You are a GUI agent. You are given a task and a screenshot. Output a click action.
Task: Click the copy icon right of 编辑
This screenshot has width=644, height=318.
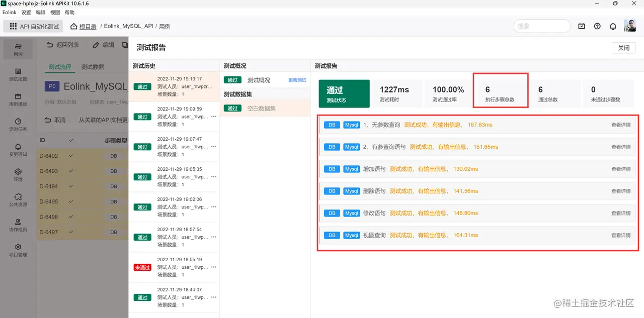point(125,45)
